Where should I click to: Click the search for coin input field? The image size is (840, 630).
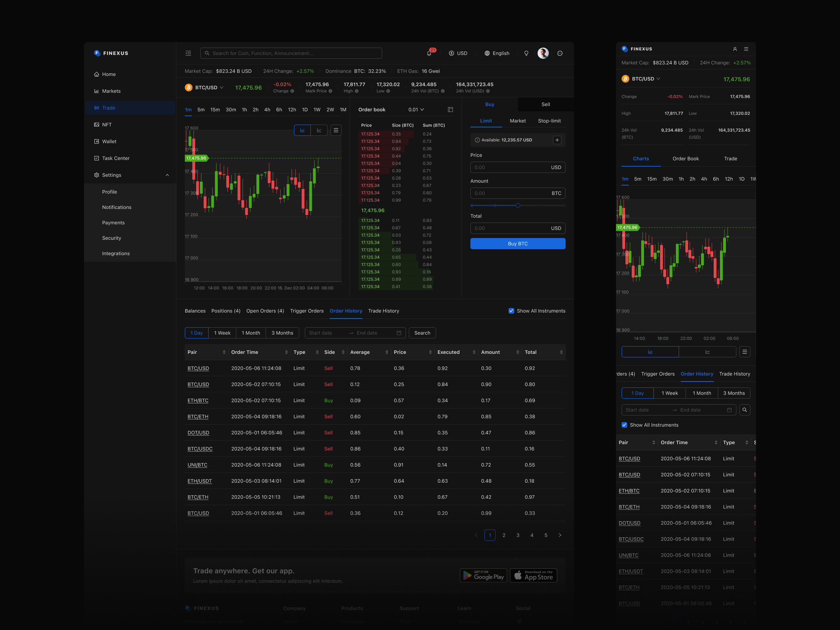[291, 53]
